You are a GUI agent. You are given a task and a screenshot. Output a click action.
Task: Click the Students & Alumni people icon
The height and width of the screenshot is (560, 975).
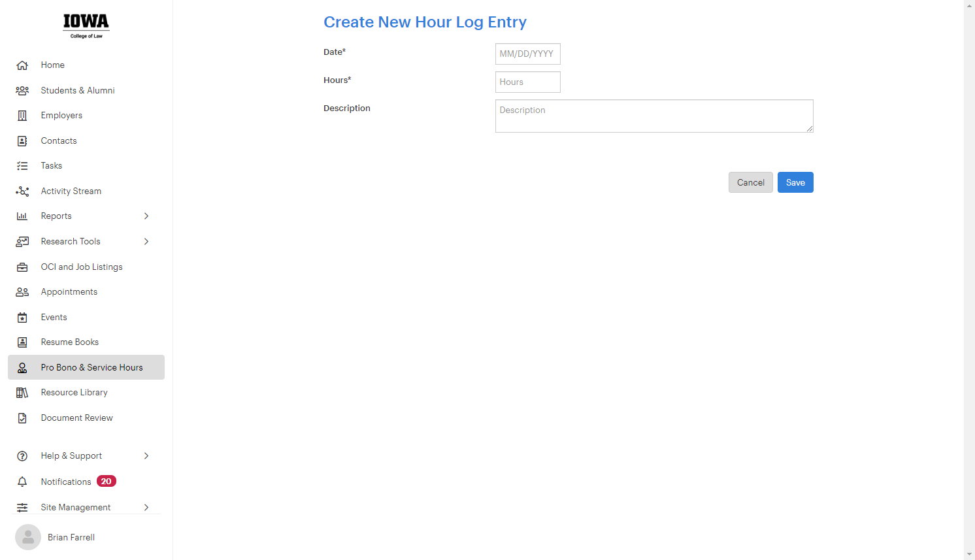(22, 91)
